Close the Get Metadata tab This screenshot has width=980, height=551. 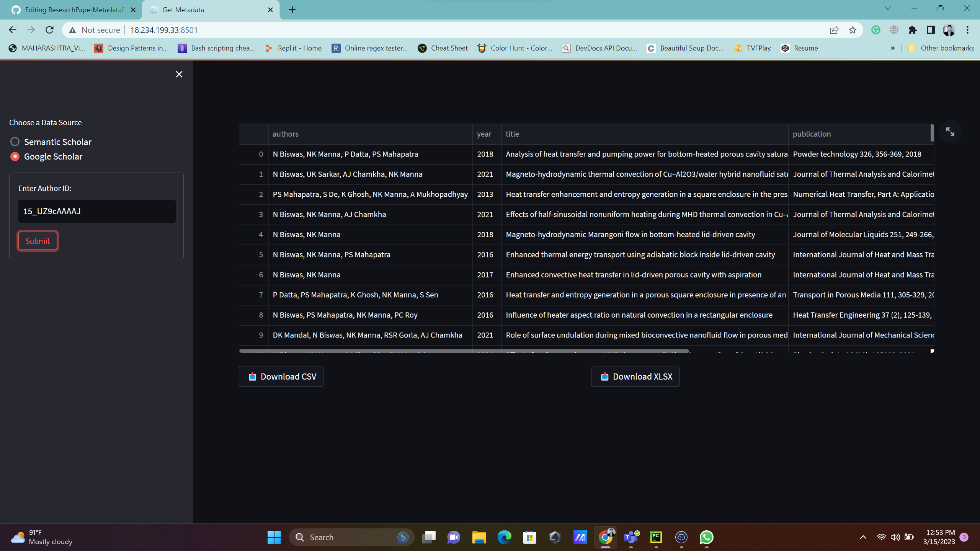coord(270,10)
